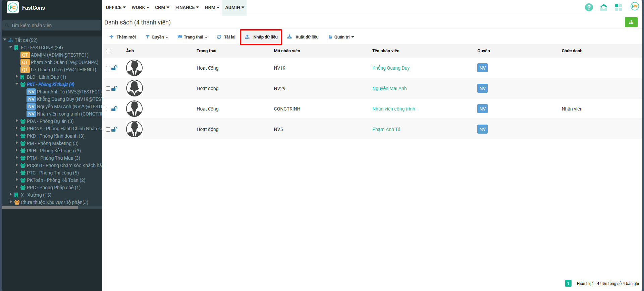Check the checkbox for Phạm Anh Tú row
The image size is (644, 291).
tap(108, 130)
